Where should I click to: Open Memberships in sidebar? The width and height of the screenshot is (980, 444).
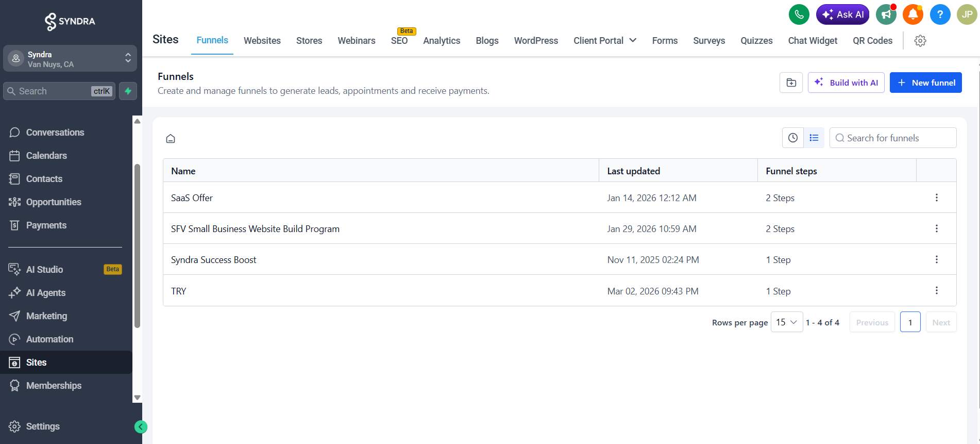(54, 386)
